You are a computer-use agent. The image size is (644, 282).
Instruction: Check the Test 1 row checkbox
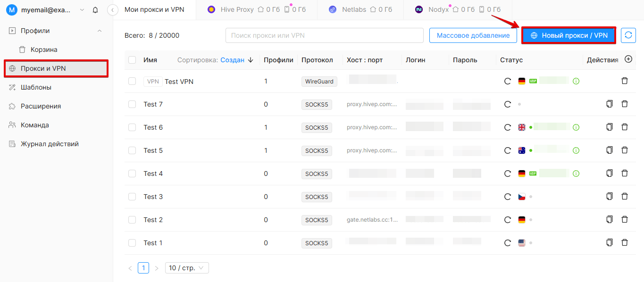tap(132, 243)
